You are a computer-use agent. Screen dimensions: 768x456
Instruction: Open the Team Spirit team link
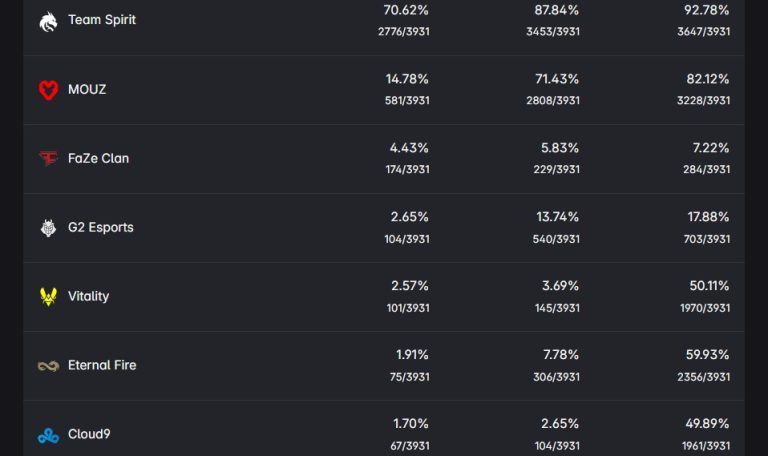click(102, 20)
